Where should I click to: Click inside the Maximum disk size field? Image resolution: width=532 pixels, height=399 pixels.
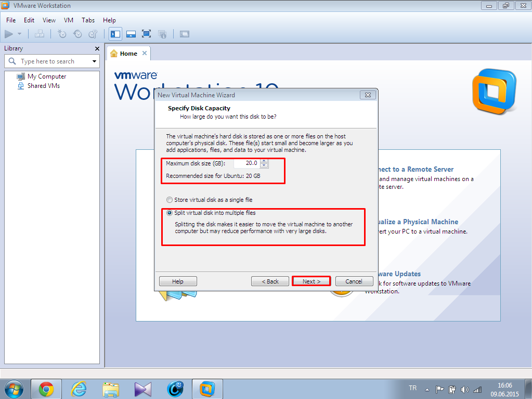pyautogui.click(x=246, y=163)
